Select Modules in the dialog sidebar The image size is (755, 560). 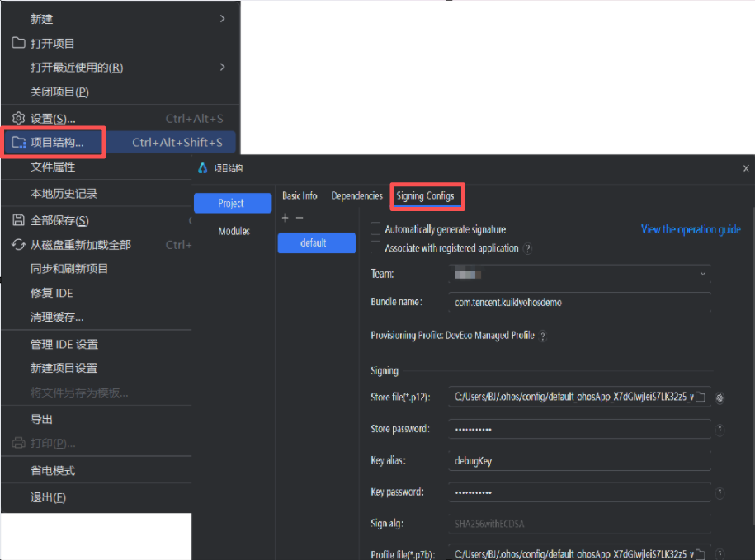(234, 231)
